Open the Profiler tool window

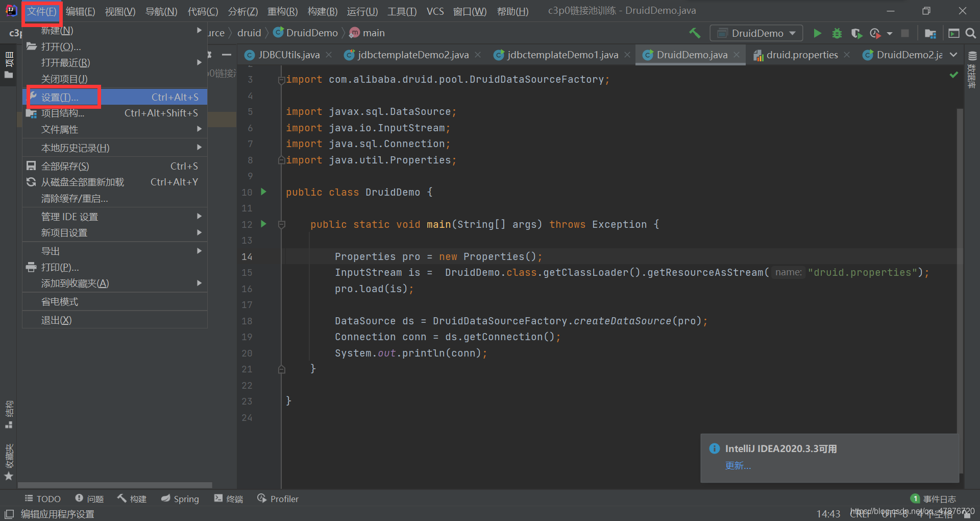coord(278,499)
